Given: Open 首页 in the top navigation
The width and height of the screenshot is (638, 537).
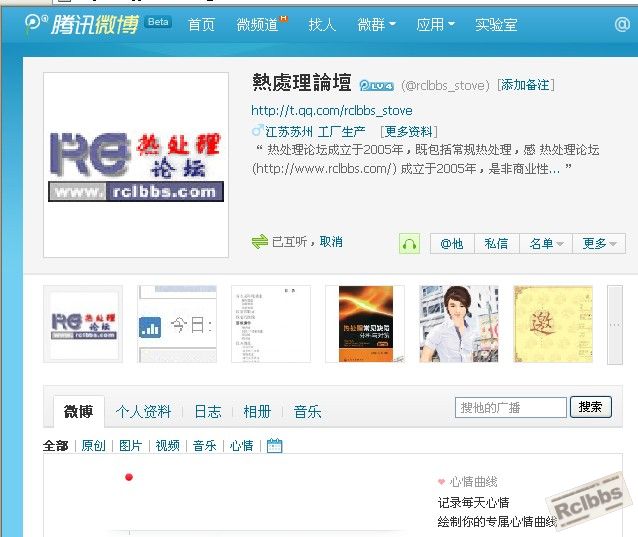Looking at the screenshot, I should (201, 24).
